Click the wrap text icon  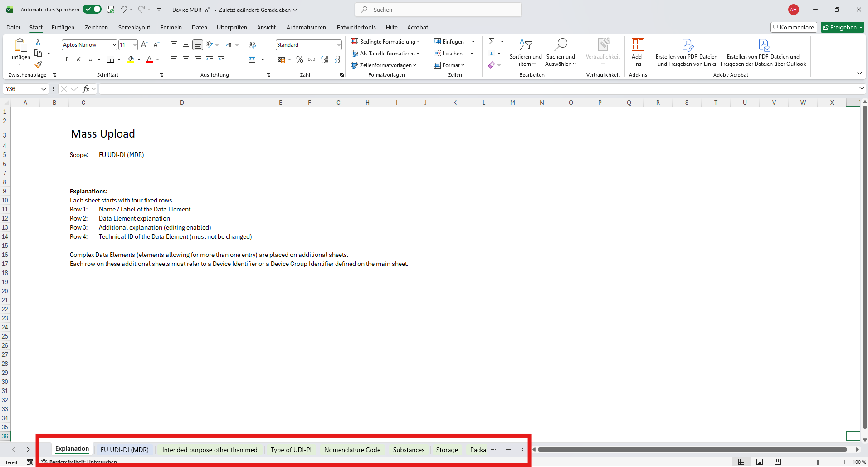[x=253, y=44]
